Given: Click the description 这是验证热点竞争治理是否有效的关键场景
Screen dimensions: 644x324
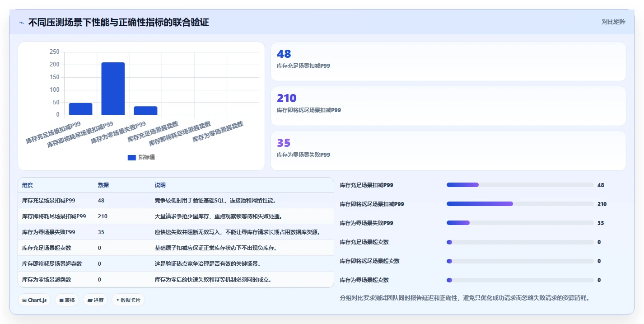Looking at the screenshot, I should pos(207,263).
